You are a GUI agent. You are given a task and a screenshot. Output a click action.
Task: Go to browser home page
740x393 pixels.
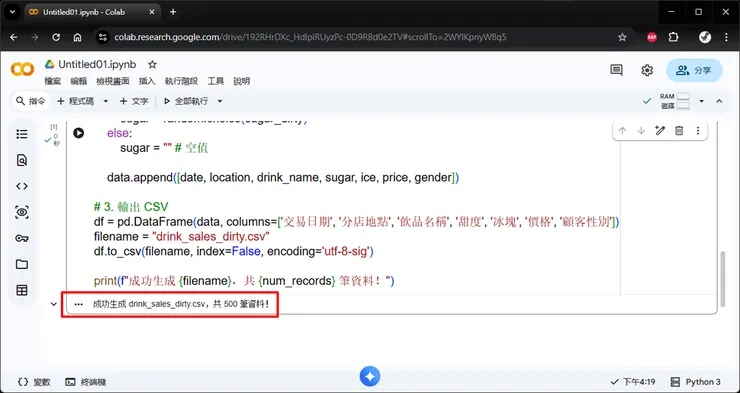77,37
